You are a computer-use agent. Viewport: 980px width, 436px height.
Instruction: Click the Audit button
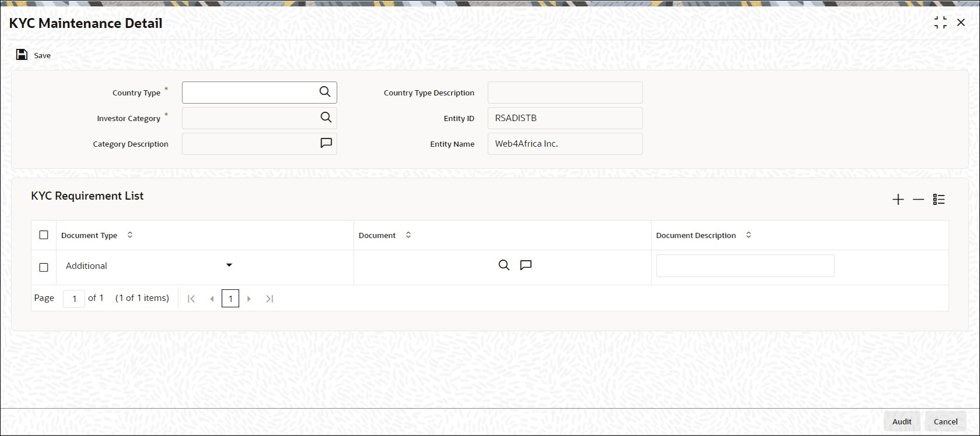click(902, 421)
